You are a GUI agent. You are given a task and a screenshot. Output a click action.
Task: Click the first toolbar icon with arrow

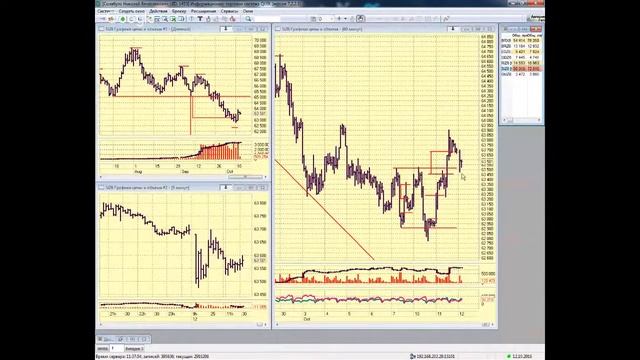pyautogui.click(x=102, y=19)
